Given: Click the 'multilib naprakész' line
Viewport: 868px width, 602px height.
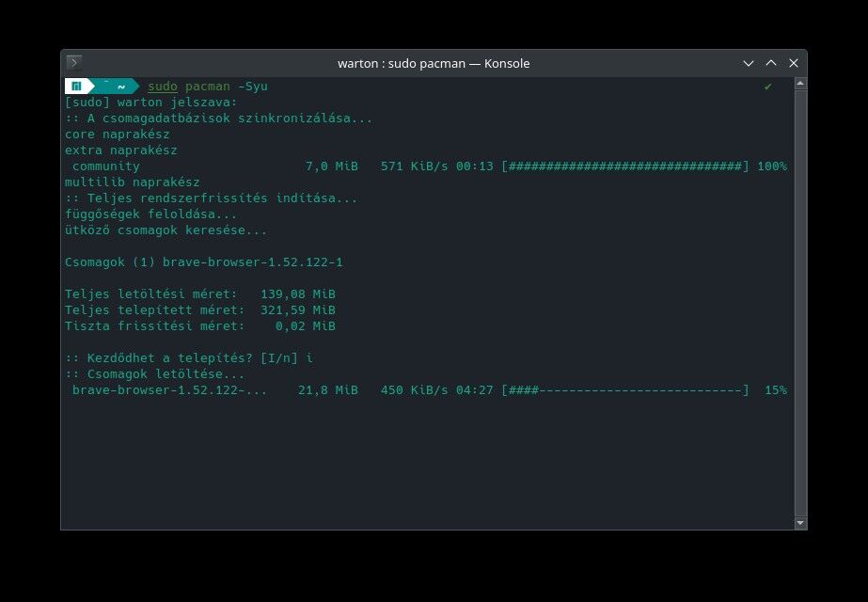Looking at the screenshot, I should [133, 182].
